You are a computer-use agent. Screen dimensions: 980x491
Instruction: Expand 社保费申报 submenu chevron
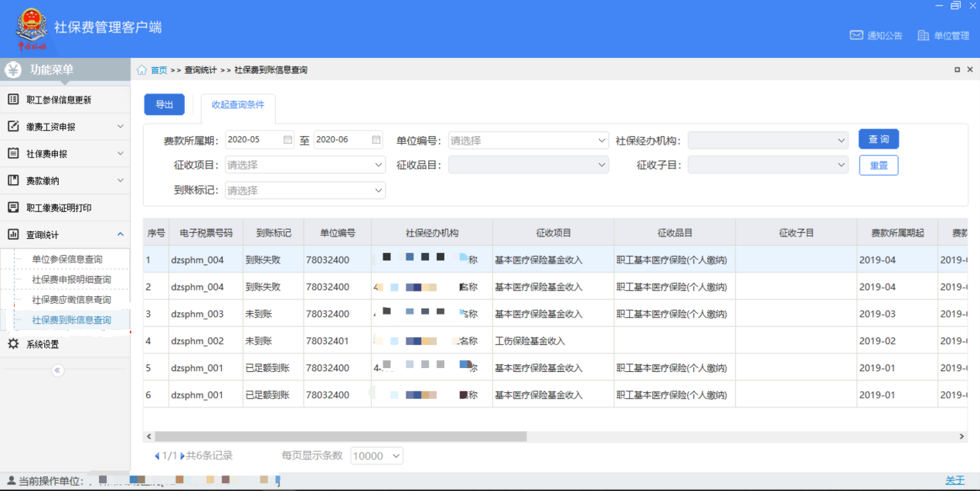(121, 153)
